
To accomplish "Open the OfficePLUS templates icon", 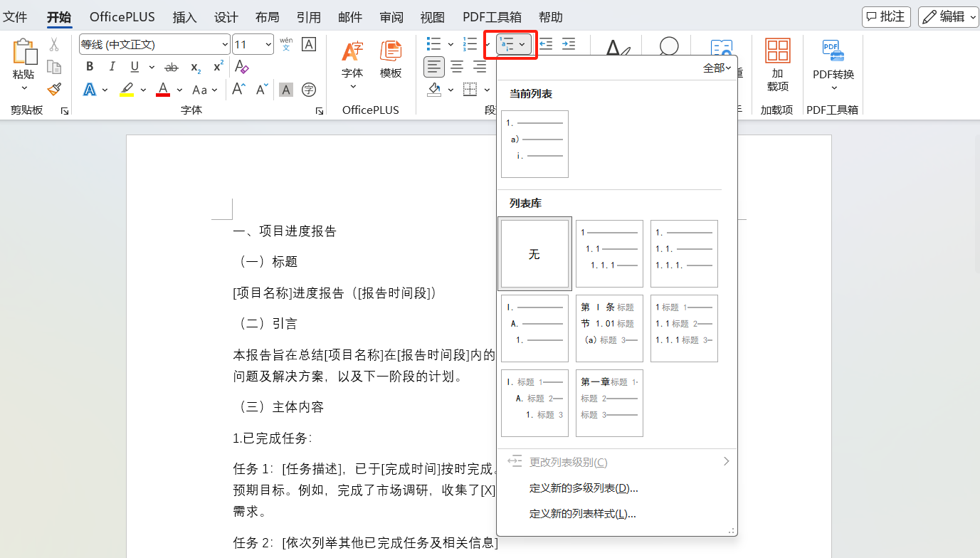I will pos(390,60).
